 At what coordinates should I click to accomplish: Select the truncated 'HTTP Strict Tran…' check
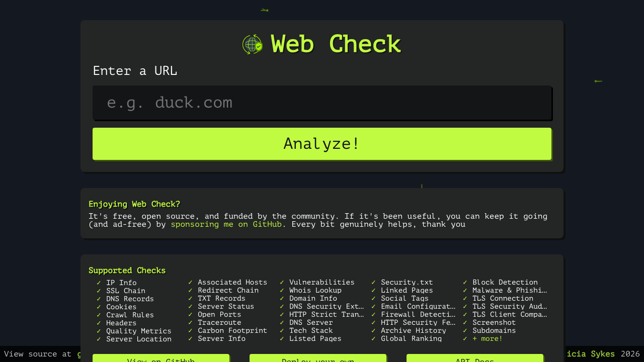(327, 314)
